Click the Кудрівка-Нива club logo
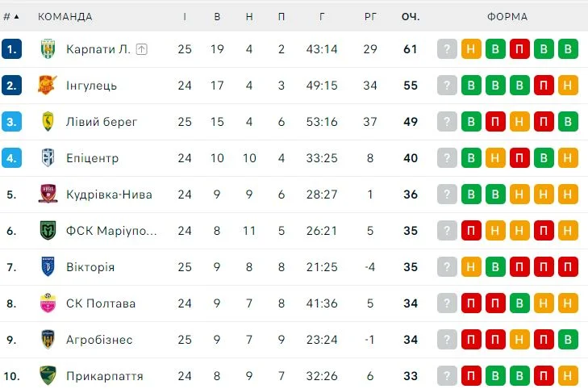Screen dimensions: 588x389 (x=48, y=194)
